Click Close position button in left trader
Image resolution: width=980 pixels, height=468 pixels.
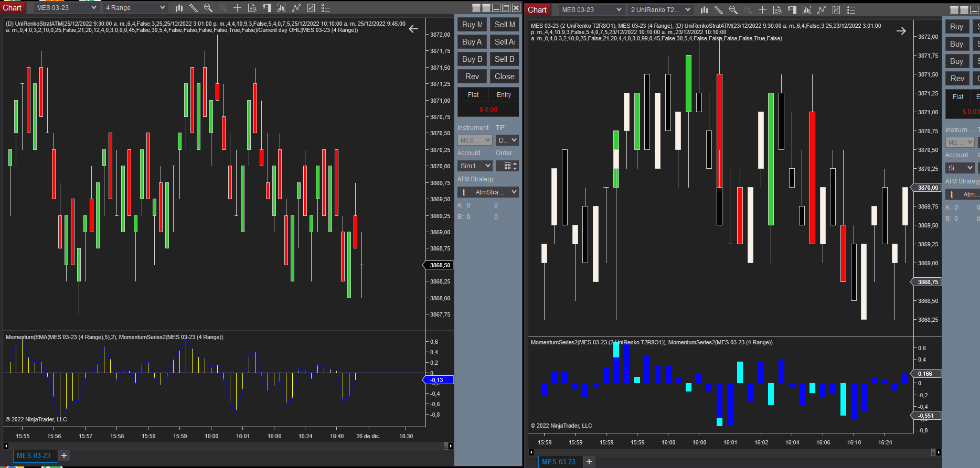click(505, 77)
